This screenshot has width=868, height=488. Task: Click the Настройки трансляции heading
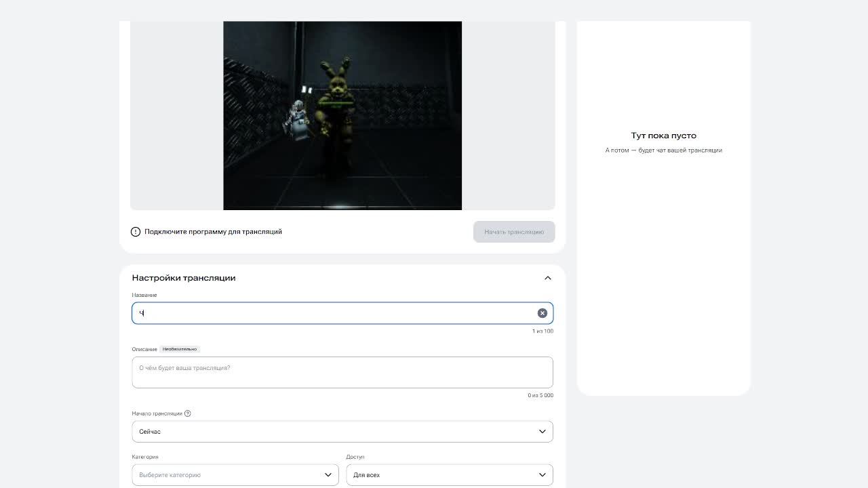(x=184, y=278)
